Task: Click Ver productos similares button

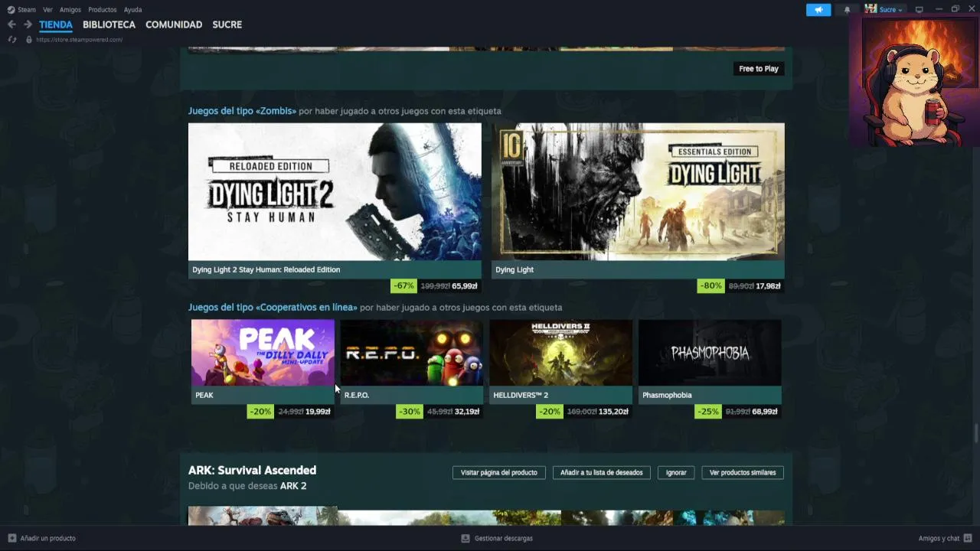Action: (743, 473)
